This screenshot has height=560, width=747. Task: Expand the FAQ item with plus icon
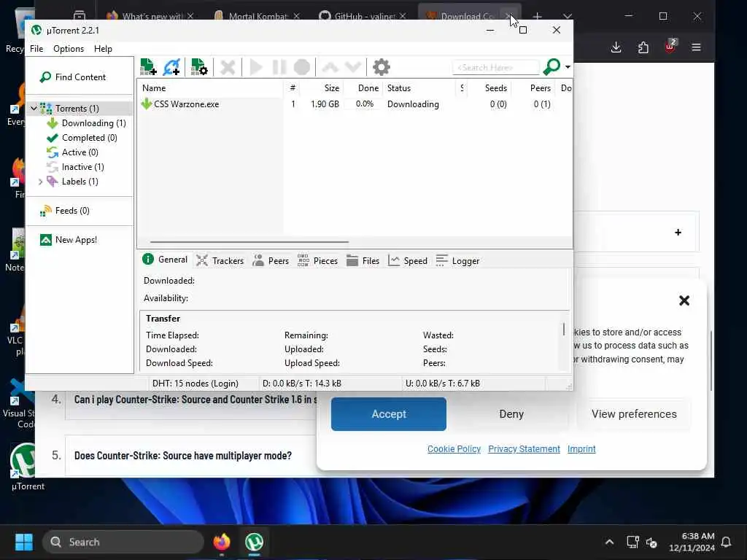pyautogui.click(x=678, y=233)
